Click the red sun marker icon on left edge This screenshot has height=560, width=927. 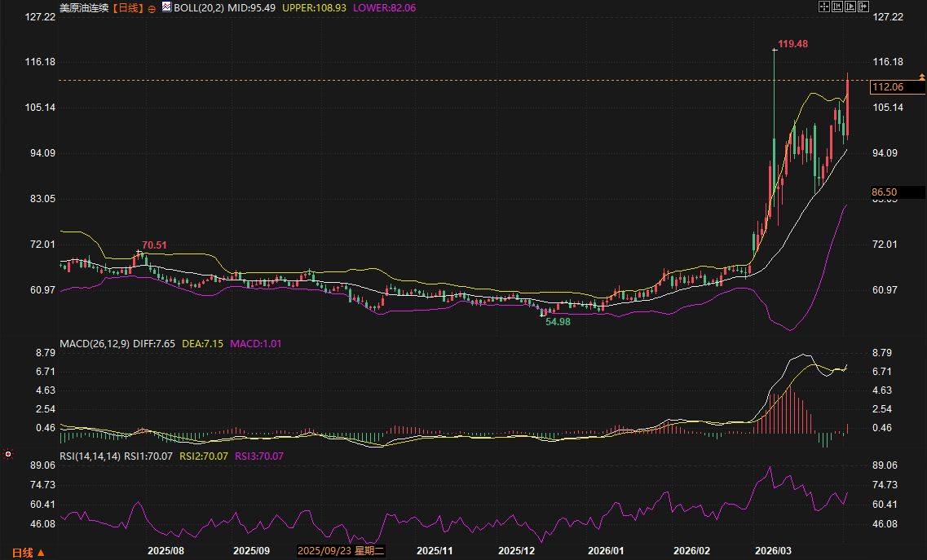click(8, 452)
